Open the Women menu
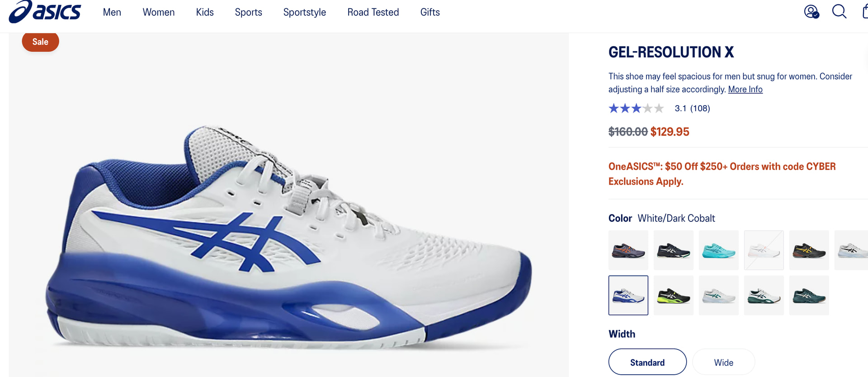 coord(159,12)
